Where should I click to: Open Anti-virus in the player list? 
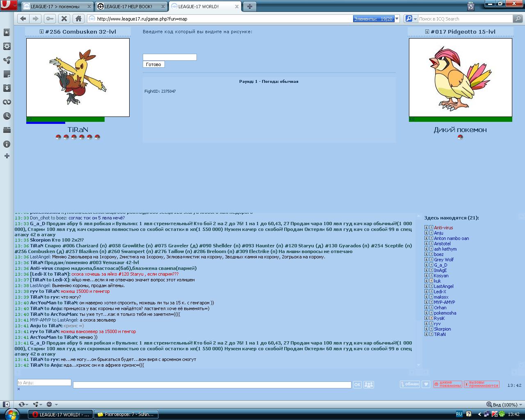coord(443,228)
